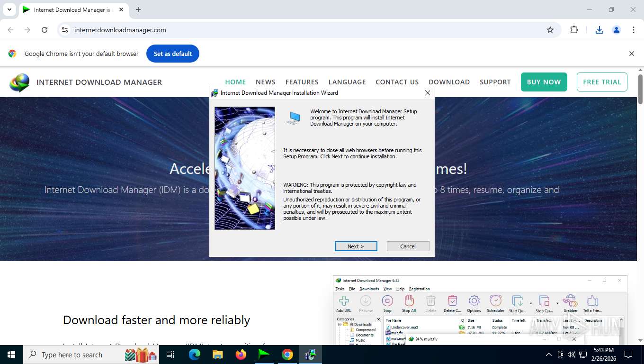View site information icon in address bar
Screen dimensions: 644x364
[65, 30]
